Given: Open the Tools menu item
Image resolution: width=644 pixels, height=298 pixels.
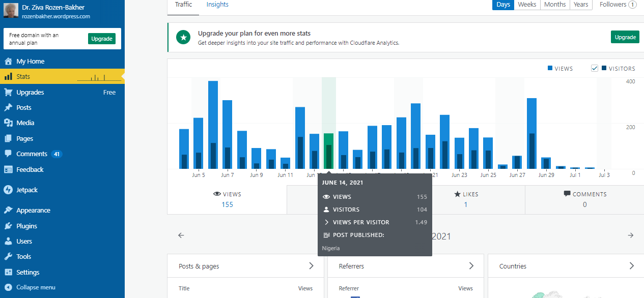Looking at the screenshot, I should (62, 256).
